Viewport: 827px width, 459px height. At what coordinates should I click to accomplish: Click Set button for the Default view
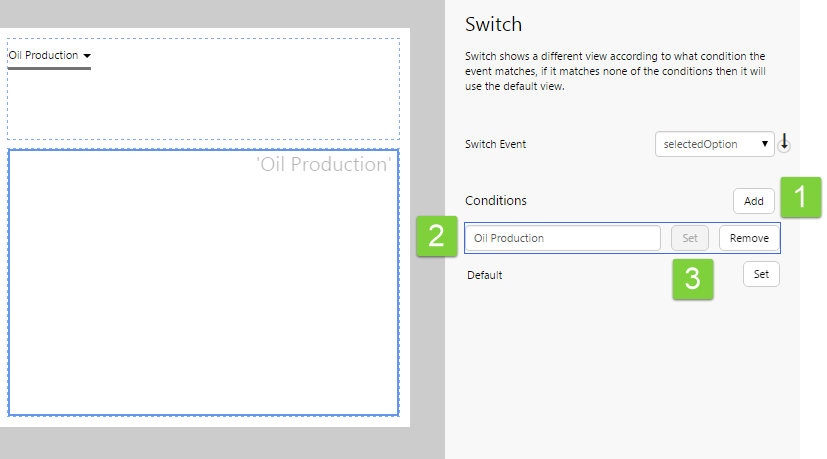click(760, 274)
